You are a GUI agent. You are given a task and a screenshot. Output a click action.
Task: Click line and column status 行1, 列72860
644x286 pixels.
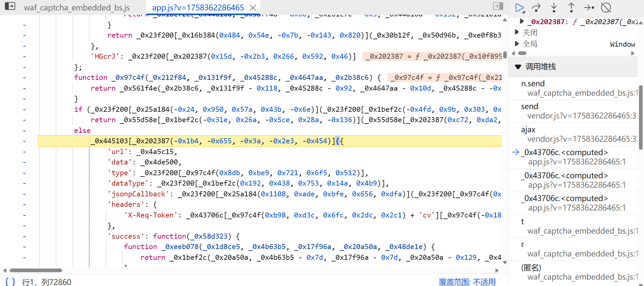point(47,282)
